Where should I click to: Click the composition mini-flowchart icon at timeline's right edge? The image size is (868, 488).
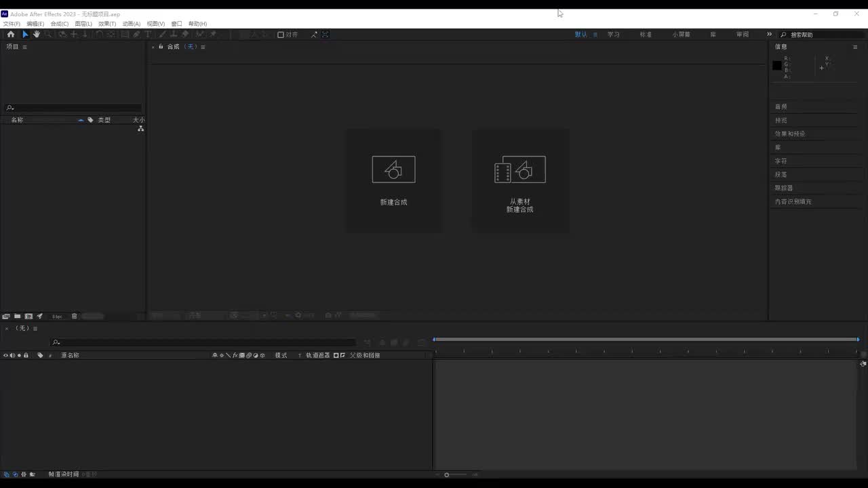point(863,364)
